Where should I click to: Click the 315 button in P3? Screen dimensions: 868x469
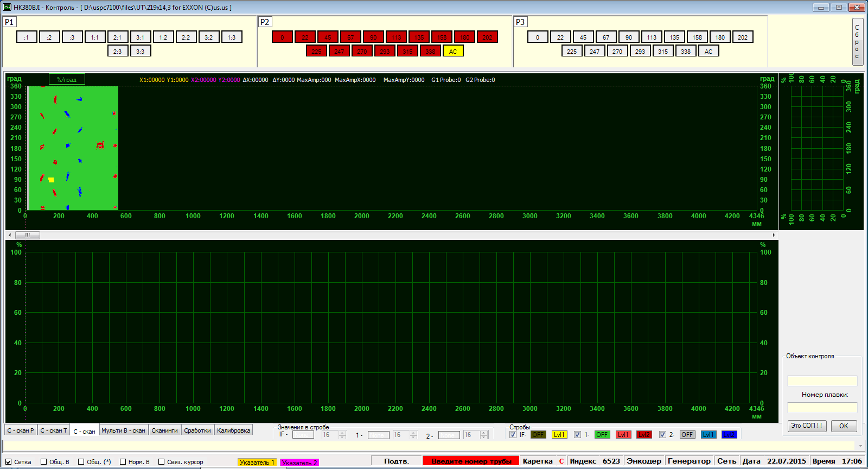pos(663,51)
